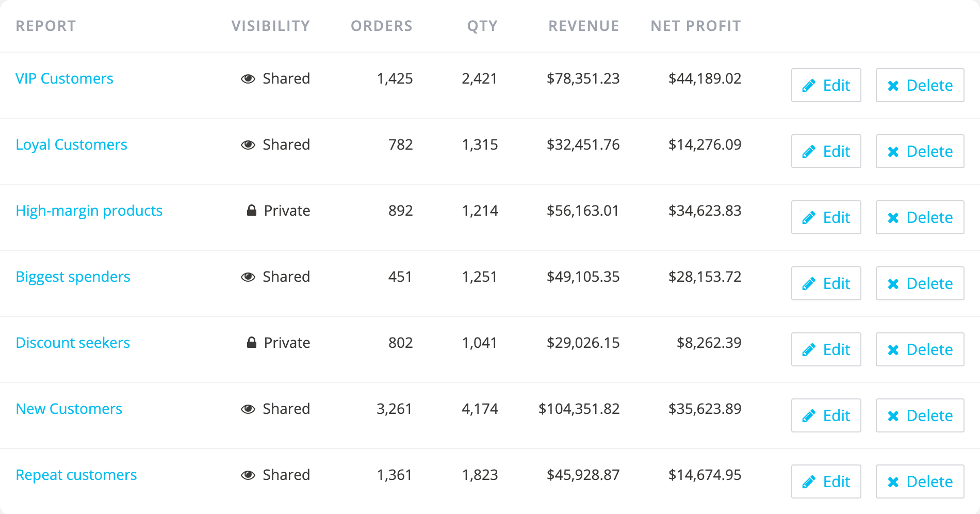The height and width of the screenshot is (514, 980).
Task: Delete the High-margin products report
Action: point(920,217)
